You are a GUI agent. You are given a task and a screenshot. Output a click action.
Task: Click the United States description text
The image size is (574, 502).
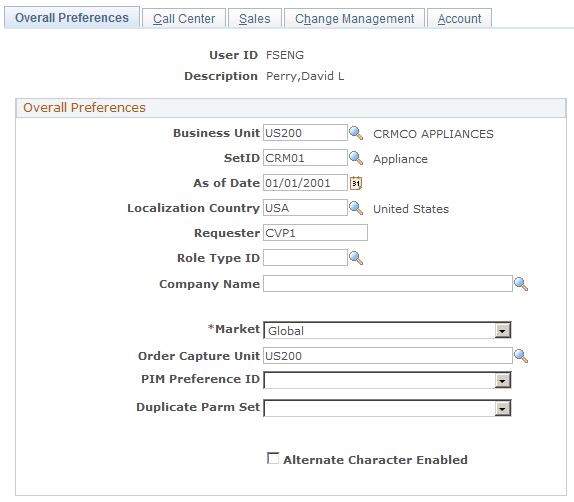(411, 209)
